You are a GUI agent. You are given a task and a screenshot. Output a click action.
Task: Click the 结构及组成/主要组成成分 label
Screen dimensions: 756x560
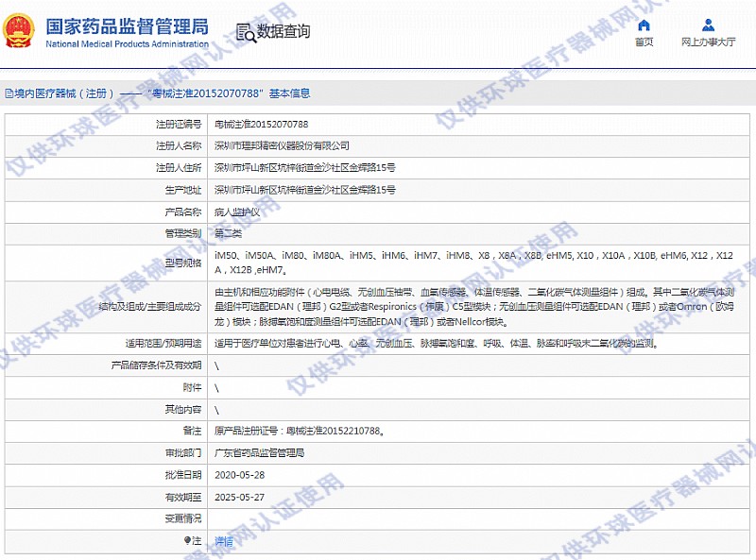150,307
